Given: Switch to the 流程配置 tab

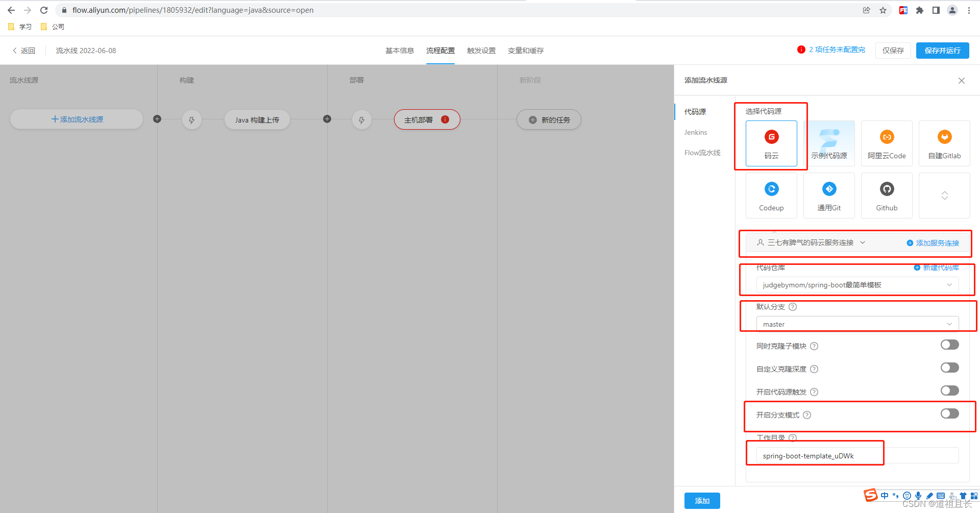Looking at the screenshot, I should pyautogui.click(x=440, y=51).
